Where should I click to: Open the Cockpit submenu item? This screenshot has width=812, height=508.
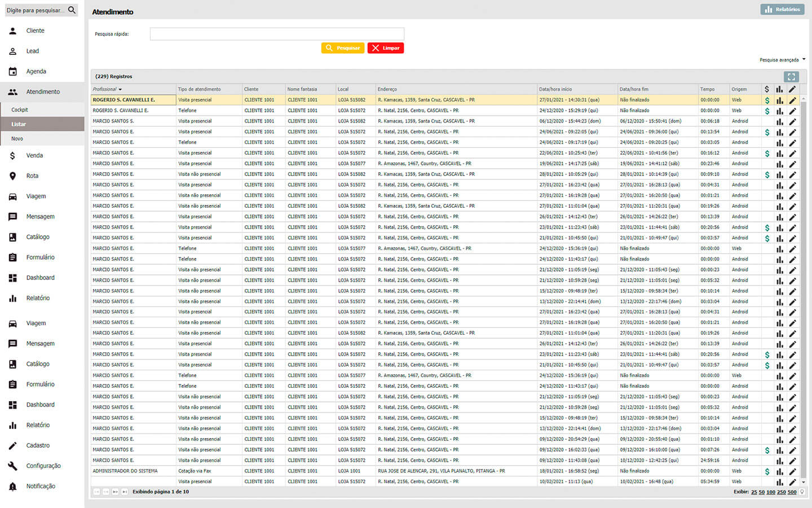click(x=20, y=110)
